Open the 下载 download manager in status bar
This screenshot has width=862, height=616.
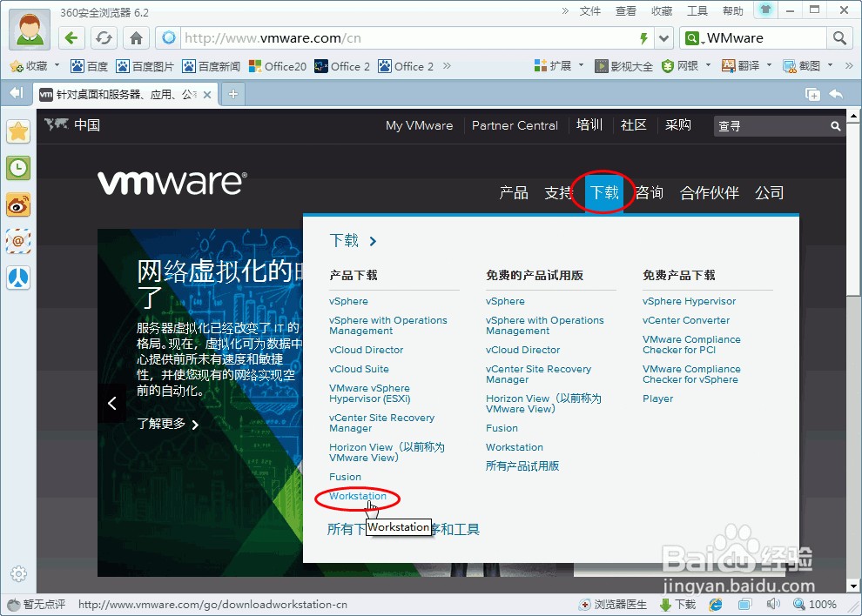(677, 604)
